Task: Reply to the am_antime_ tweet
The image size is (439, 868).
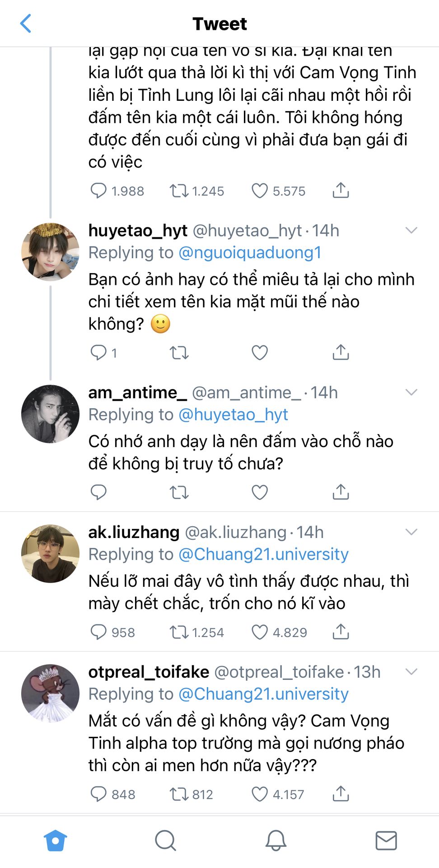Action: tap(98, 492)
